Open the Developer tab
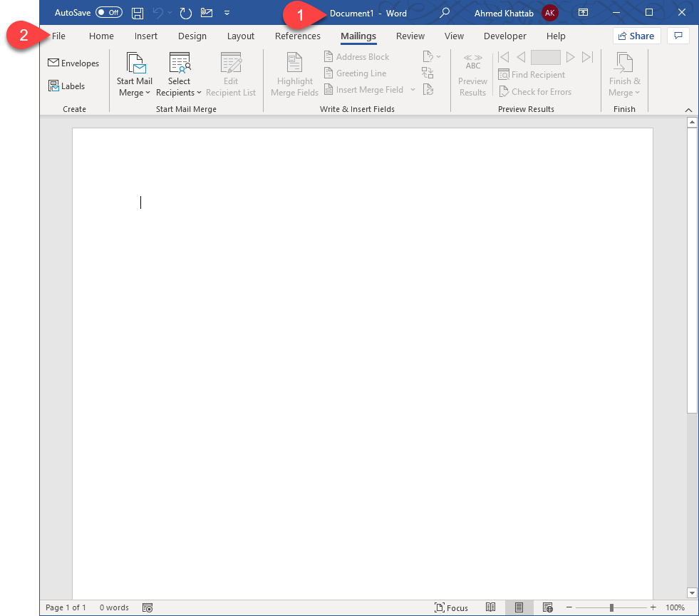This screenshot has width=699, height=616. click(504, 36)
